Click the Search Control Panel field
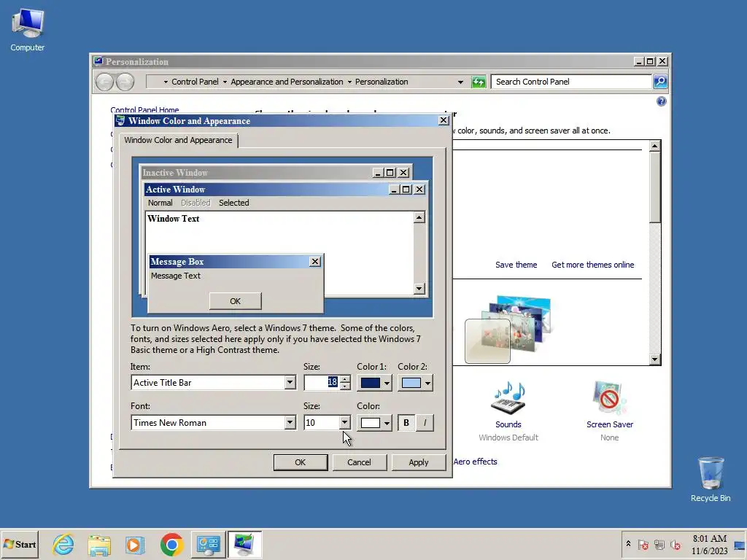 coord(571,82)
